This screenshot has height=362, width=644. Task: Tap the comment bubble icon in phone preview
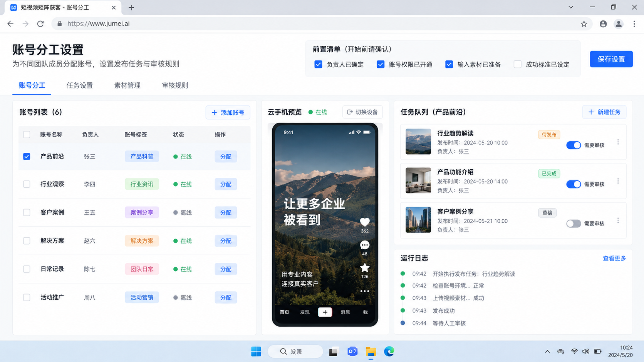pyautogui.click(x=364, y=245)
